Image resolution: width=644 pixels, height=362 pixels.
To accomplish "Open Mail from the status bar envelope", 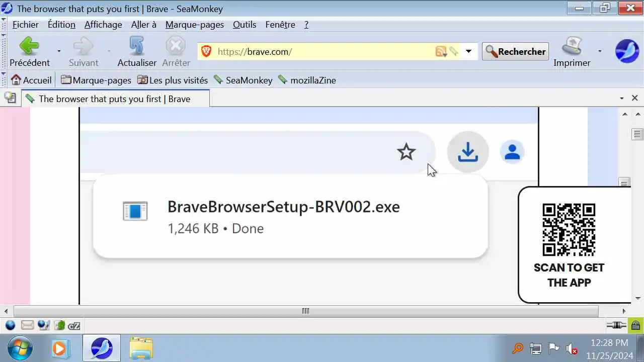I will (27, 325).
